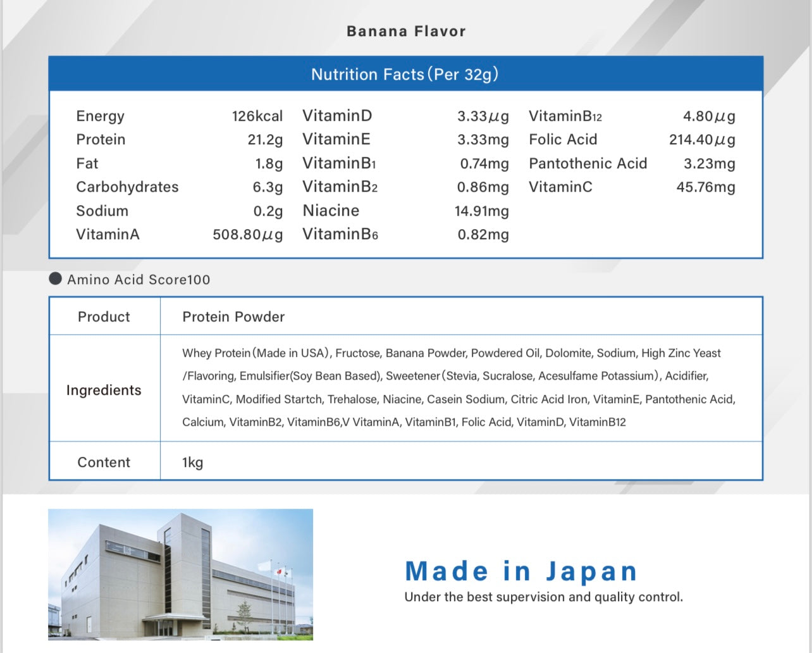Select the Niacine label
Viewport: 812px width, 653px height.
[x=331, y=211]
